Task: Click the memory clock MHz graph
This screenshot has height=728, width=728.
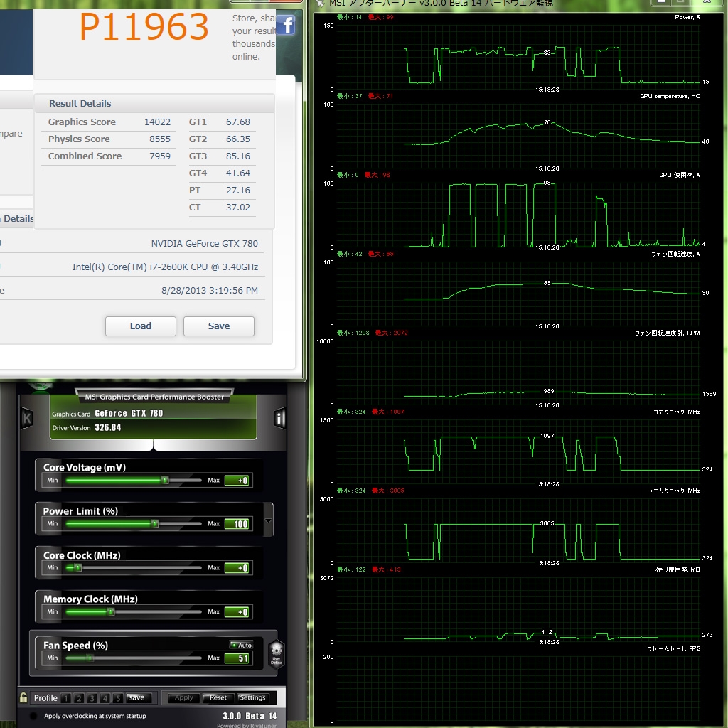Action: point(518,530)
